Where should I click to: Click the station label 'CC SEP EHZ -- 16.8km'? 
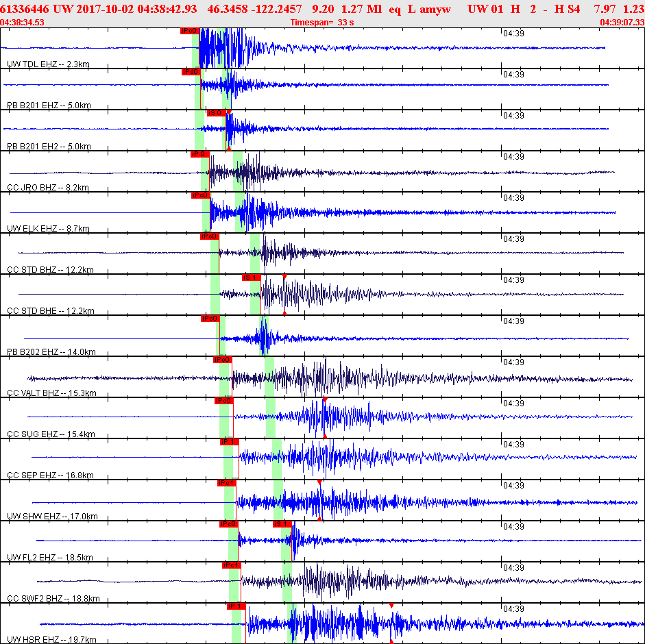coord(50,475)
